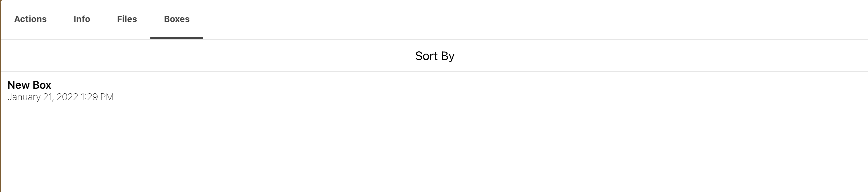This screenshot has height=192, width=868.
Task: Click the word "Sort" in the header
Action: (x=426, y=56)
